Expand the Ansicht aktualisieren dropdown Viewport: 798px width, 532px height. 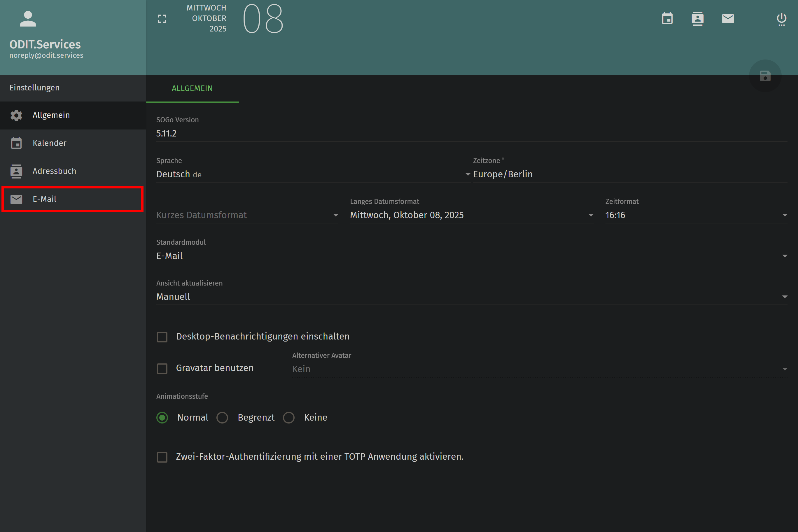[x=472, y=297]
